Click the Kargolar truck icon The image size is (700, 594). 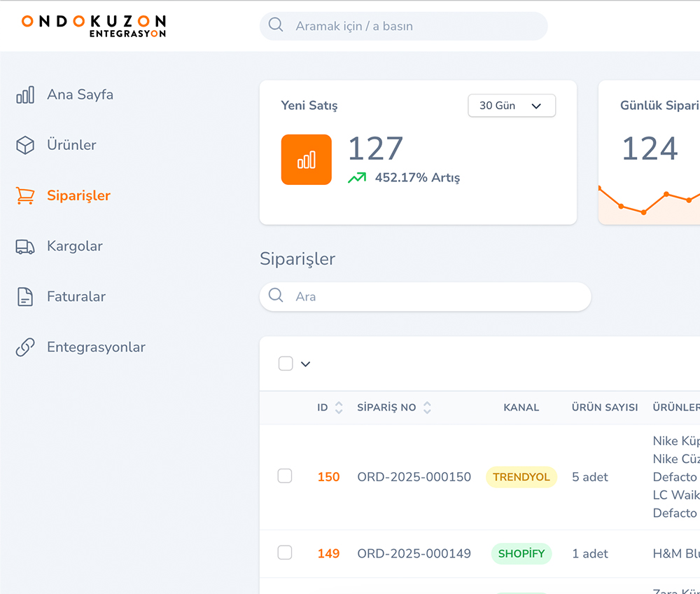[x=25, y=247]
